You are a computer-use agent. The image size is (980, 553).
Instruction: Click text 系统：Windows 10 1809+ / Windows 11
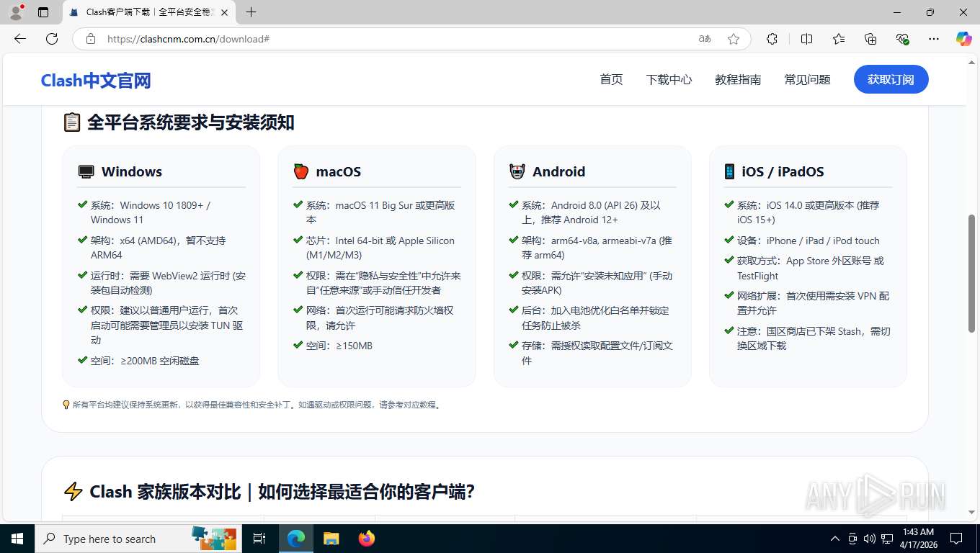pos(151,212)
